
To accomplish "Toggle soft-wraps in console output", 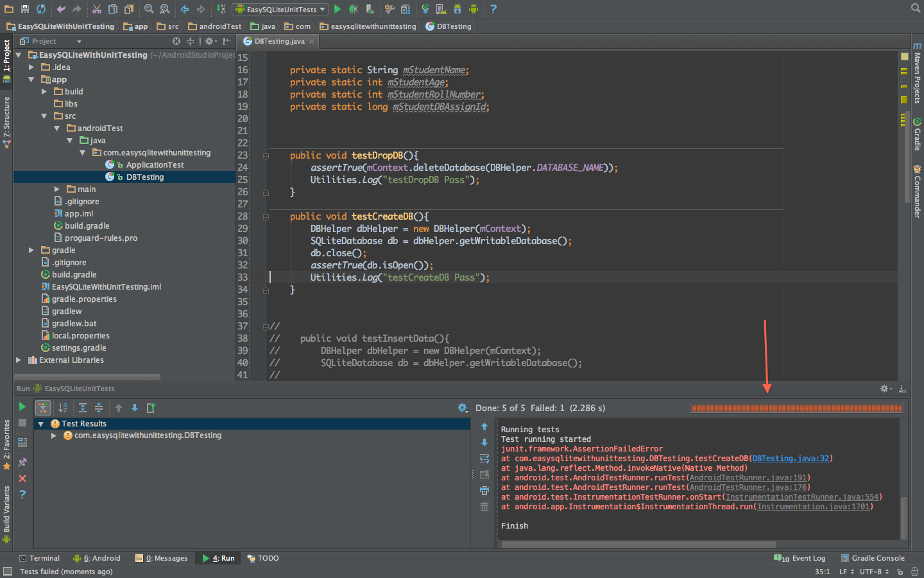I will [484, 459].
